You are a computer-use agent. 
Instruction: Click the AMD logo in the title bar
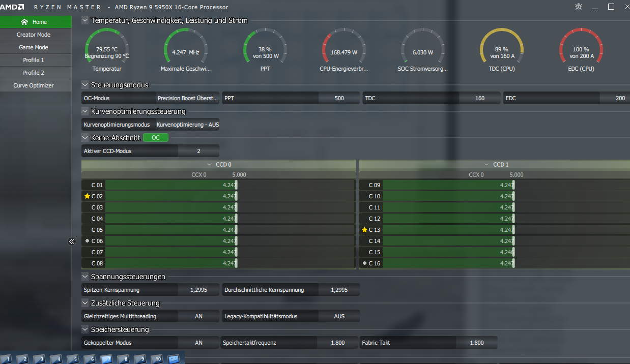click(13, 7)
